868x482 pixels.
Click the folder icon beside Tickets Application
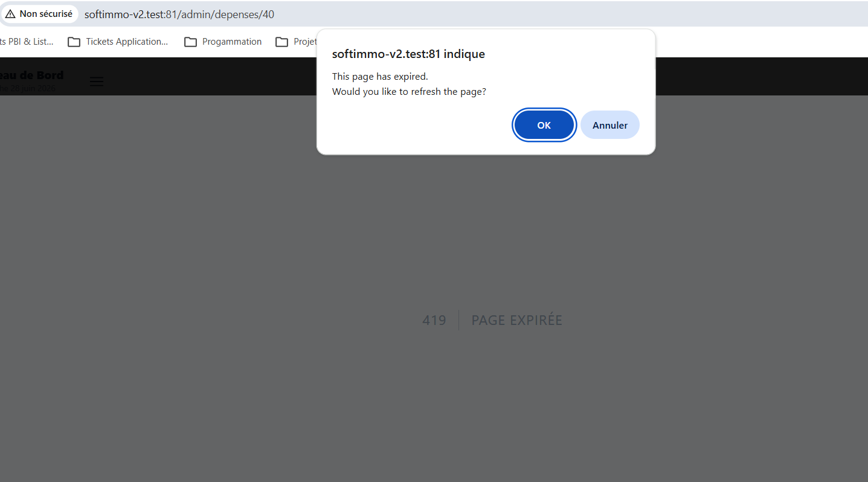(x=74, y=42)
